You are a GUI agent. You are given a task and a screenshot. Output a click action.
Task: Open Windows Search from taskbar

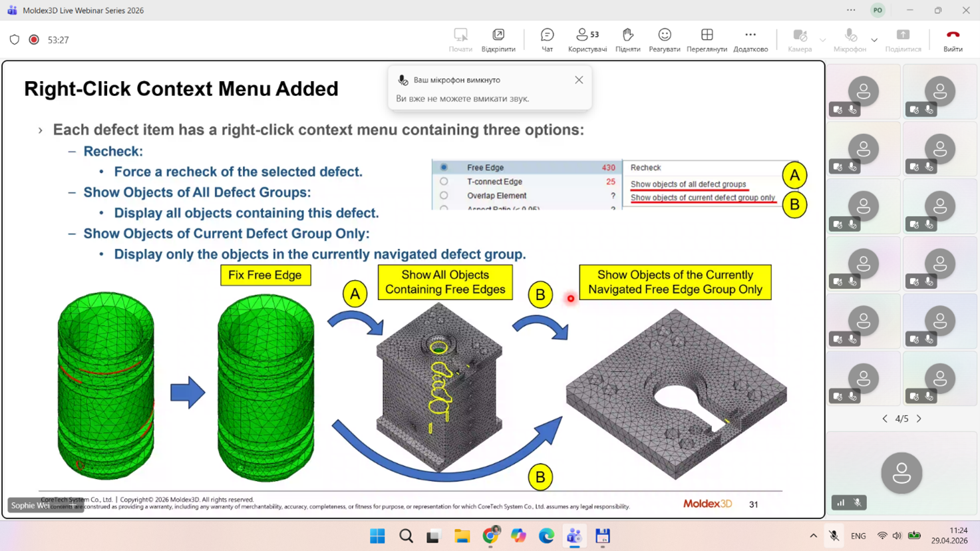[406, 536]
